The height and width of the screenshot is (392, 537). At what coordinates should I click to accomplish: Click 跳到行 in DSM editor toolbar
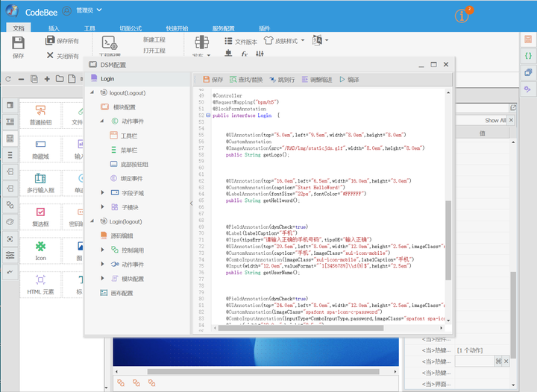pyautogui.click(x=282, y=79)
